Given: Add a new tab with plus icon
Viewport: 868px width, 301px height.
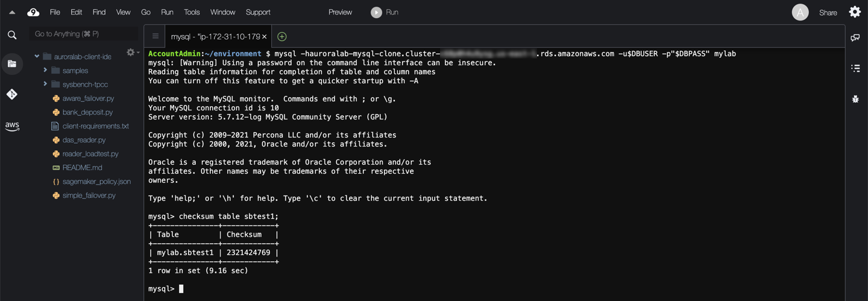Looking at the screenshot, I should point(281,37).
